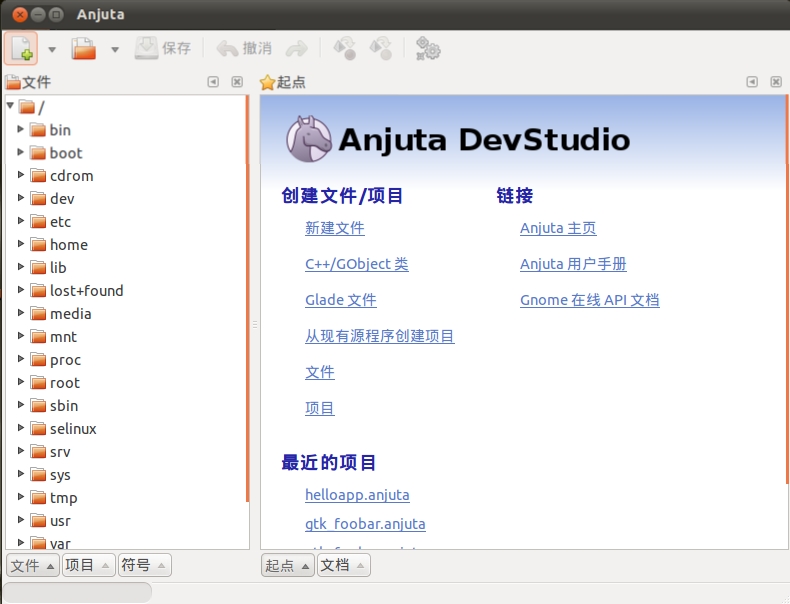This screenshot has height=604, width=790.
Task: Click the pane divider handle between panels
Action: pos(255,325)
